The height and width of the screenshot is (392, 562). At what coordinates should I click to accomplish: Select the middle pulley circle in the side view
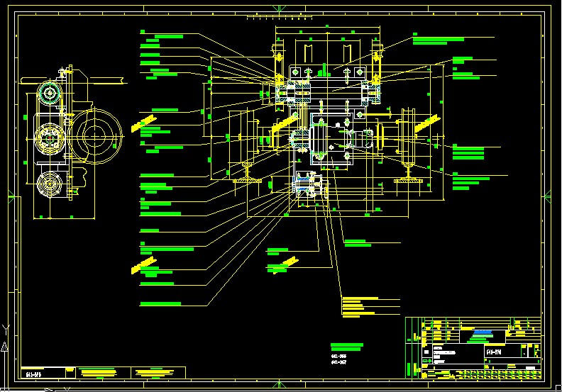click(50, 138)
